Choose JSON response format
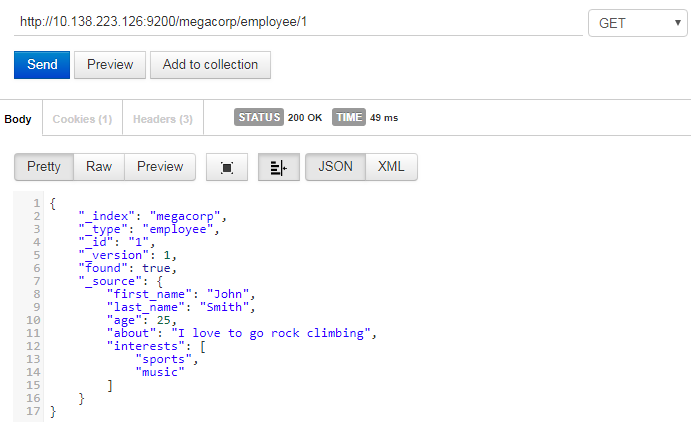 pos(335,167)
